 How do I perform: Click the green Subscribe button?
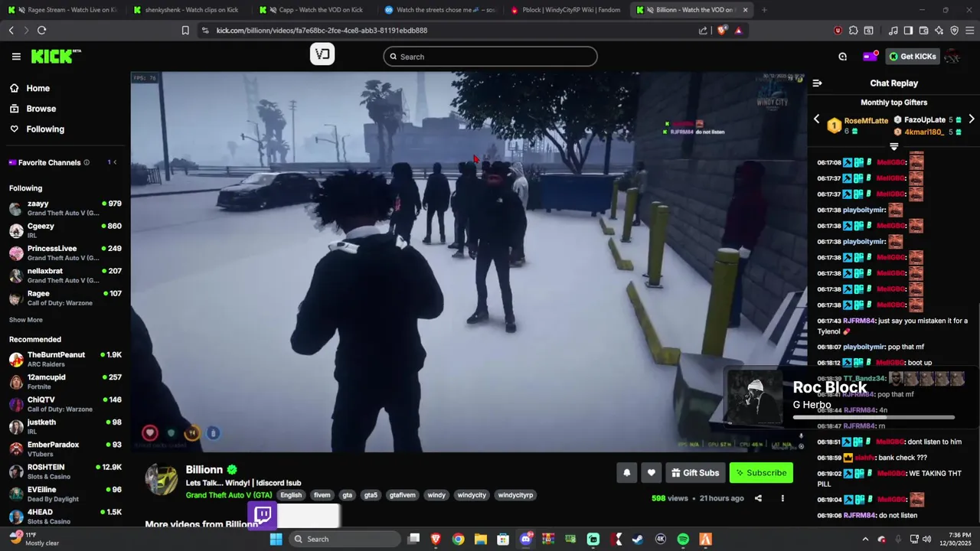click(x=761, y=473)
